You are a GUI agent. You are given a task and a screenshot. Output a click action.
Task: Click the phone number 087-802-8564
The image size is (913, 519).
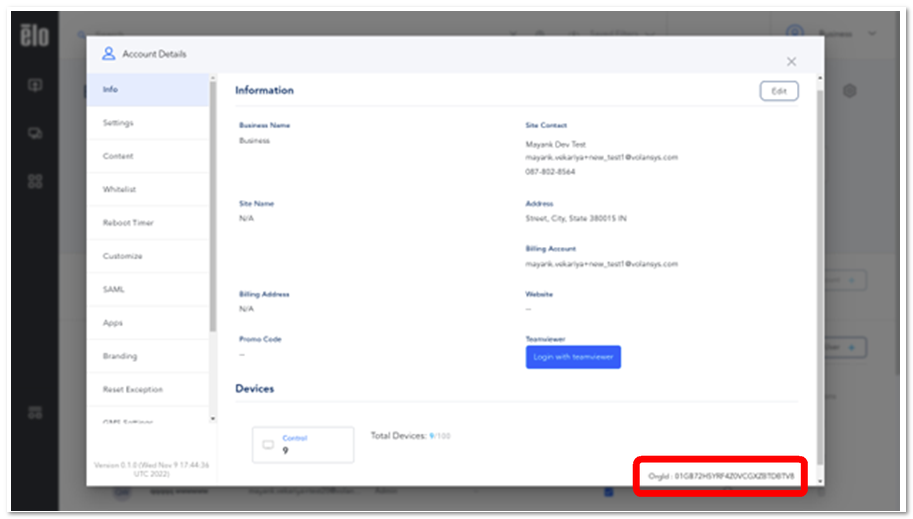(x=550, y=172)
